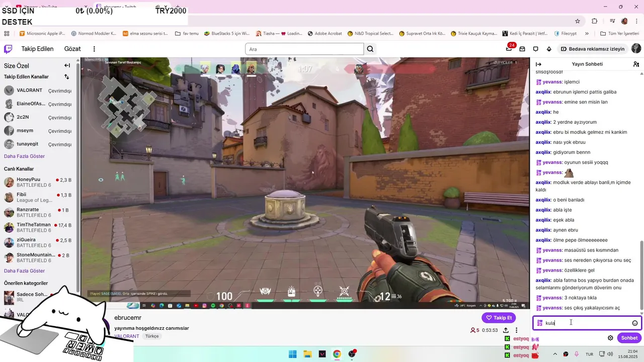Open stream options kebab below Takip Et

pyautogui.click(x=516, y=330)
